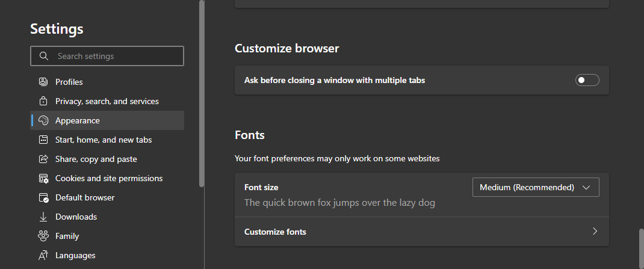This screenshot has width=644, height=269.
Task: Open Customize fonts settings row
Action: point(421,232)
